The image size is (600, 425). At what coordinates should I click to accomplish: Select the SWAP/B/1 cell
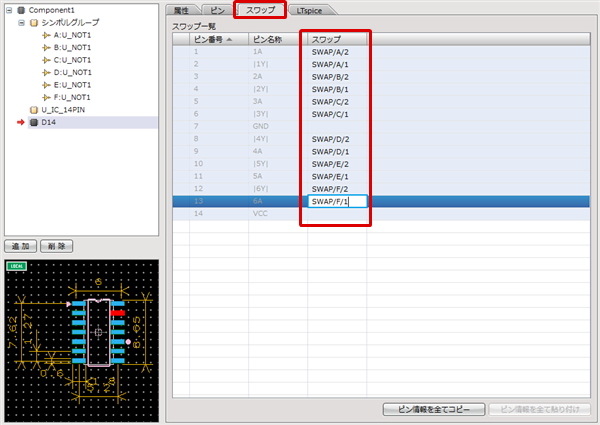tap(337, 90)
